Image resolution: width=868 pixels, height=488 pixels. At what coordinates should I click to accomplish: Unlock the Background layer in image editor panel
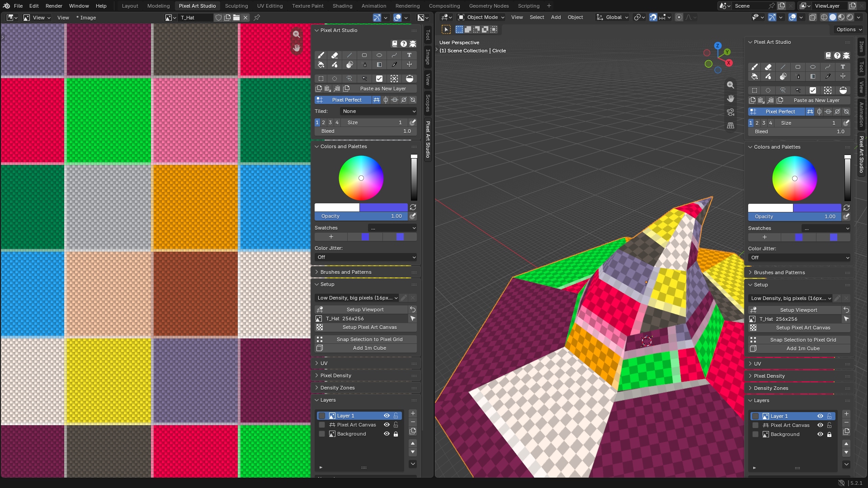tap(396, 434)
